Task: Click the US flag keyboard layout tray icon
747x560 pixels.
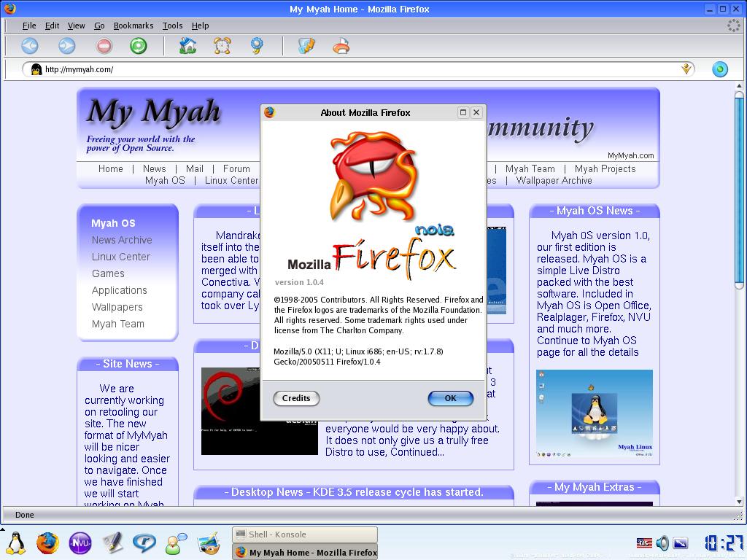Action: 644,542
